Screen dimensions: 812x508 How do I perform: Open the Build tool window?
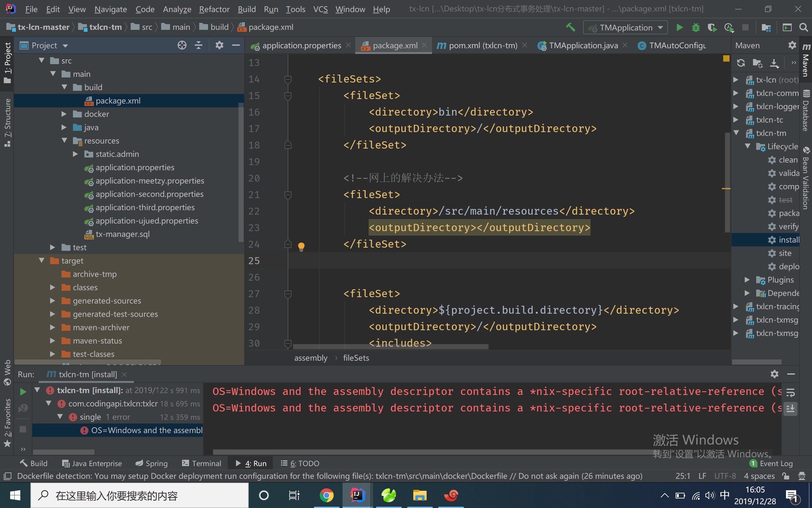pyautogui.click(x=34, y=463)
